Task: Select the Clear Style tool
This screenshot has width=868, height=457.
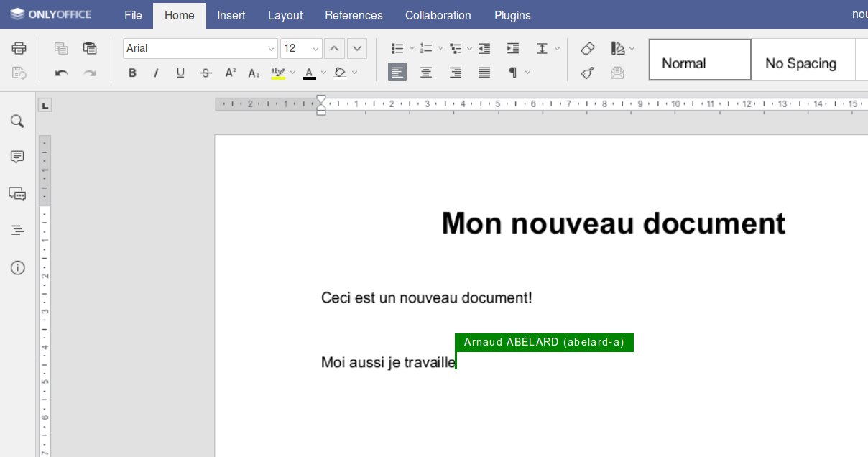Action: (587, 48)
